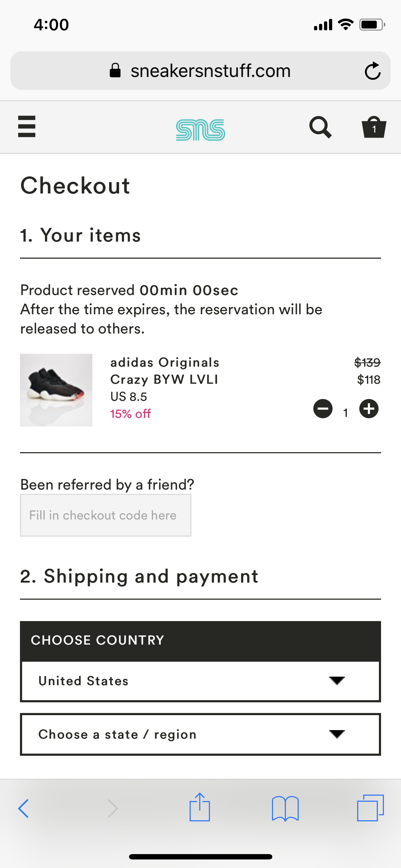Screen dimensions: 401x868
Task: Open the search magnifier
Action: [320, 127]
